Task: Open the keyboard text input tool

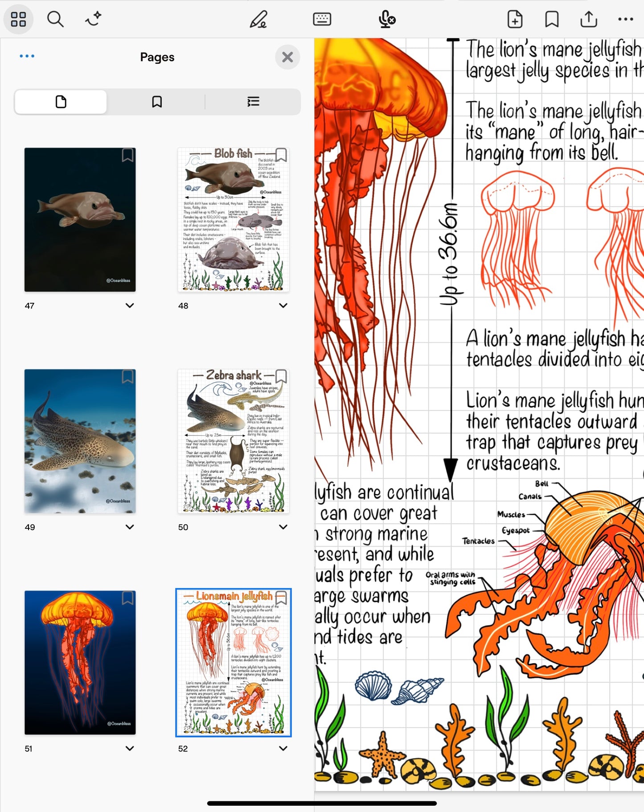Action: (322, 19)
